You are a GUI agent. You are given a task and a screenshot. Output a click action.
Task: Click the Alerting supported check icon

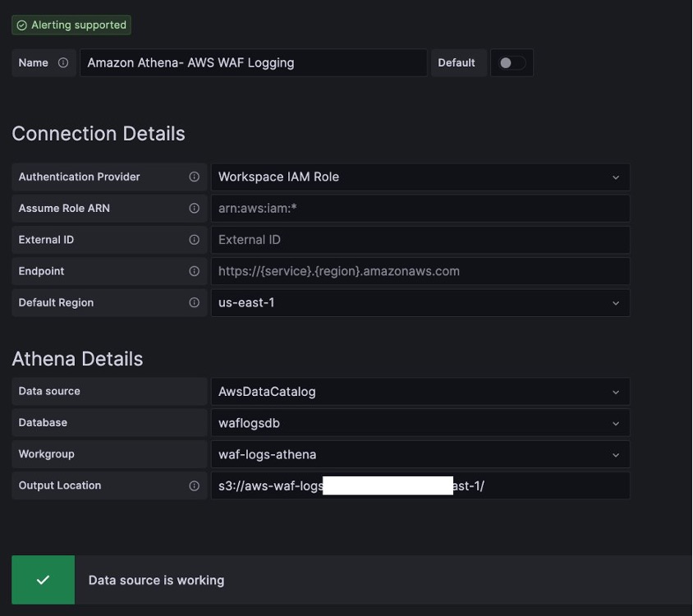tap(21, 25)
